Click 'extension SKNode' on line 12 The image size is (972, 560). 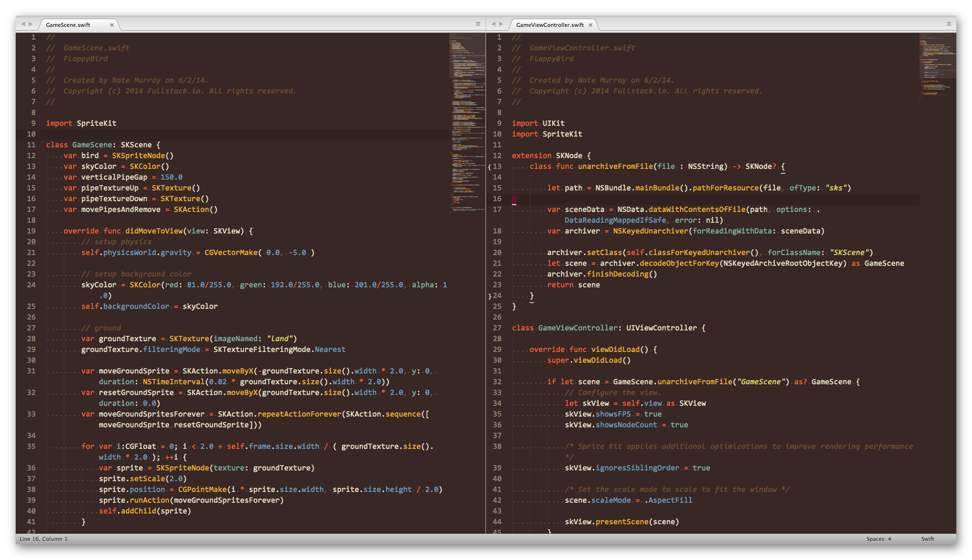(x=547, y=156)
